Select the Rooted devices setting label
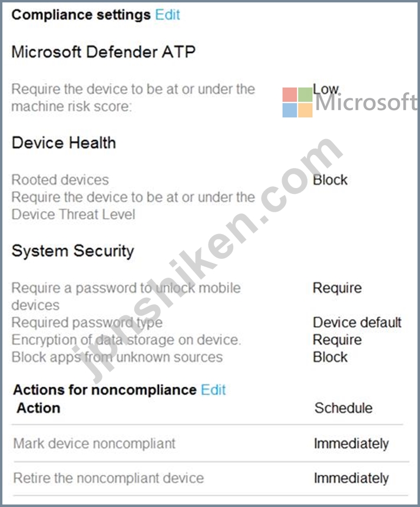Image resolution: width=420 pixels, height=507 pixels. point(60,180)
